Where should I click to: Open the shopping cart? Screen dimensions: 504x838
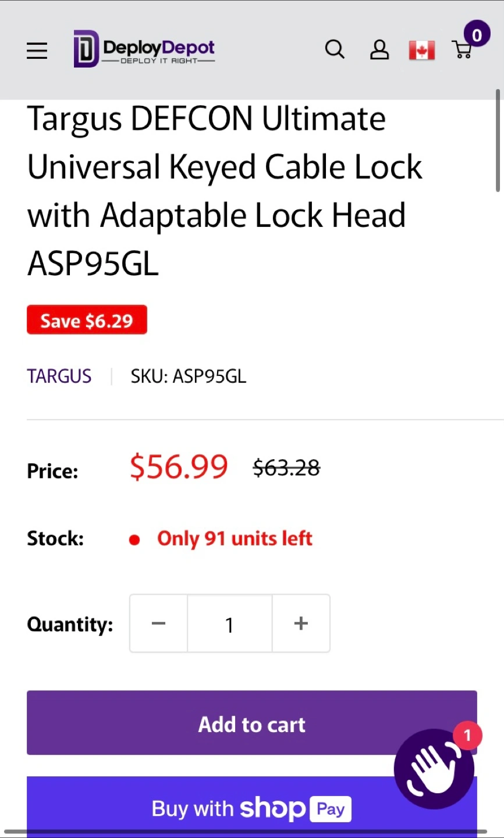point(463,49)
